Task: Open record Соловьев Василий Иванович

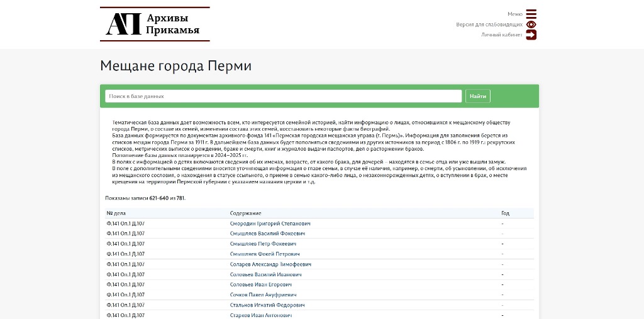Action: pyautogui.click(x=265, y=274)
